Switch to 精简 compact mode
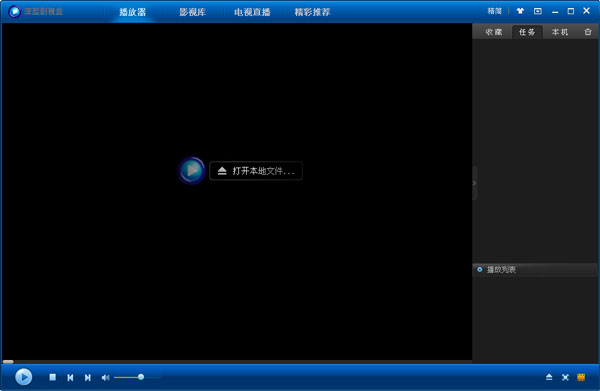Viewport: 600px width, 391px height. tap(494, 11)
